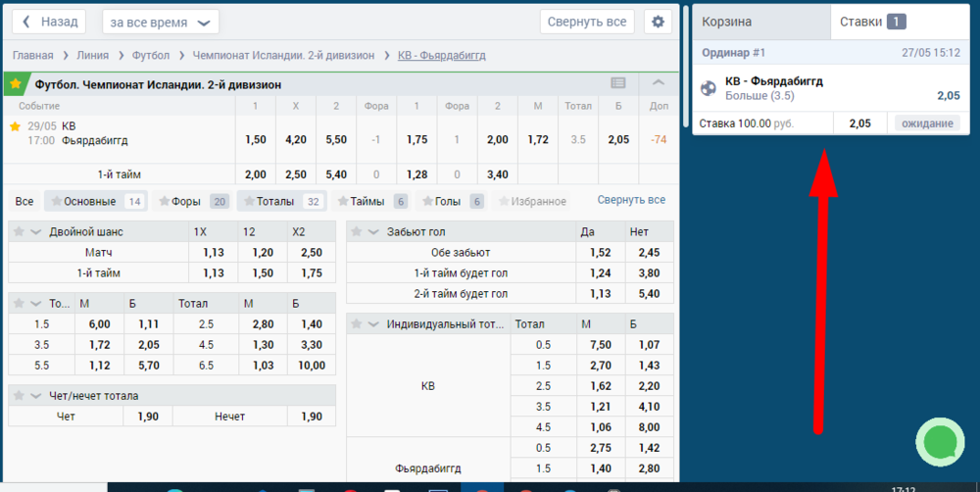Open the settings gear icon
980x492 pixels.
pos(658,22)
